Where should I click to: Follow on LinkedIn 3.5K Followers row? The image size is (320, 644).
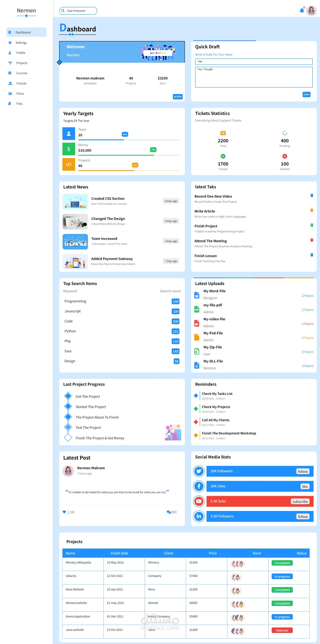(x=303, y=516)
